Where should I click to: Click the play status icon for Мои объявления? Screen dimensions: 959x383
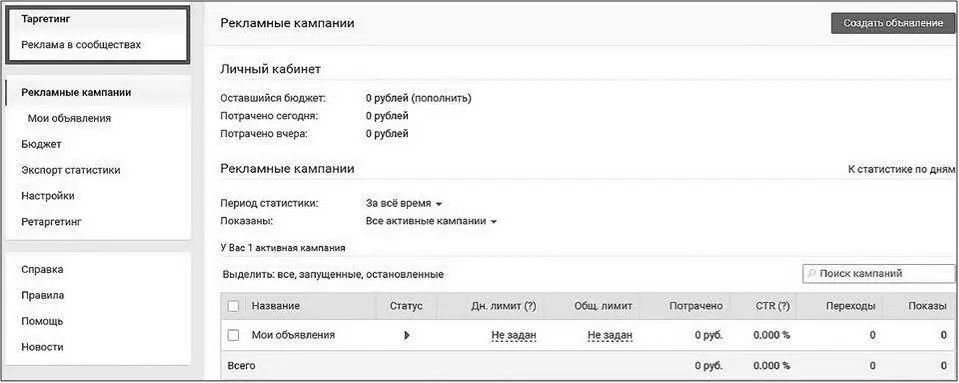tap(407, 335)
